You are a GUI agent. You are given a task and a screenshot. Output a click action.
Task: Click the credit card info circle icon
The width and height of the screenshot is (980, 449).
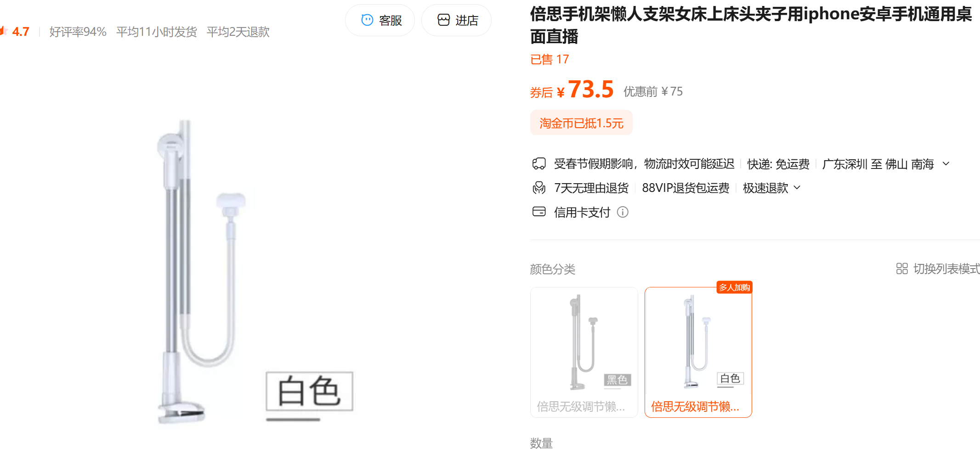pos(623,212)
